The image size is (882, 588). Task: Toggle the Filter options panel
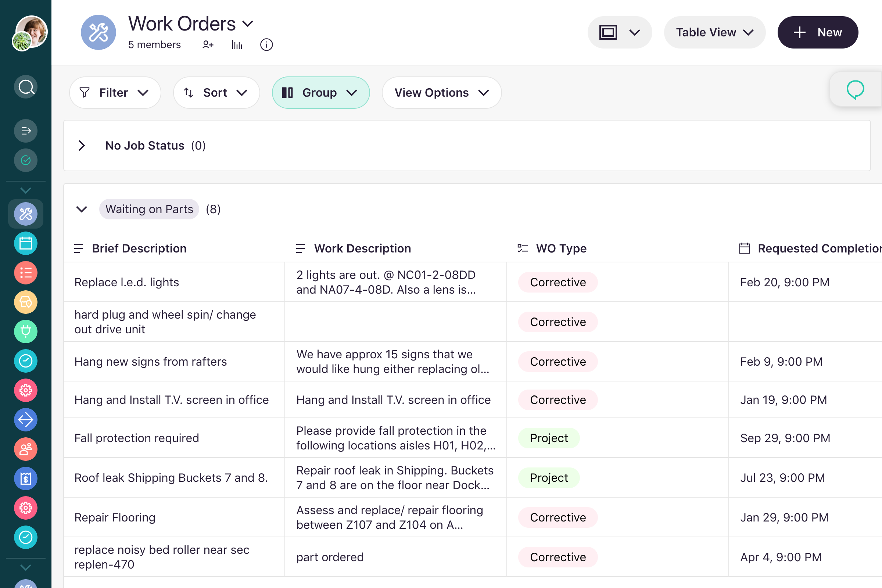coord(114,93)
